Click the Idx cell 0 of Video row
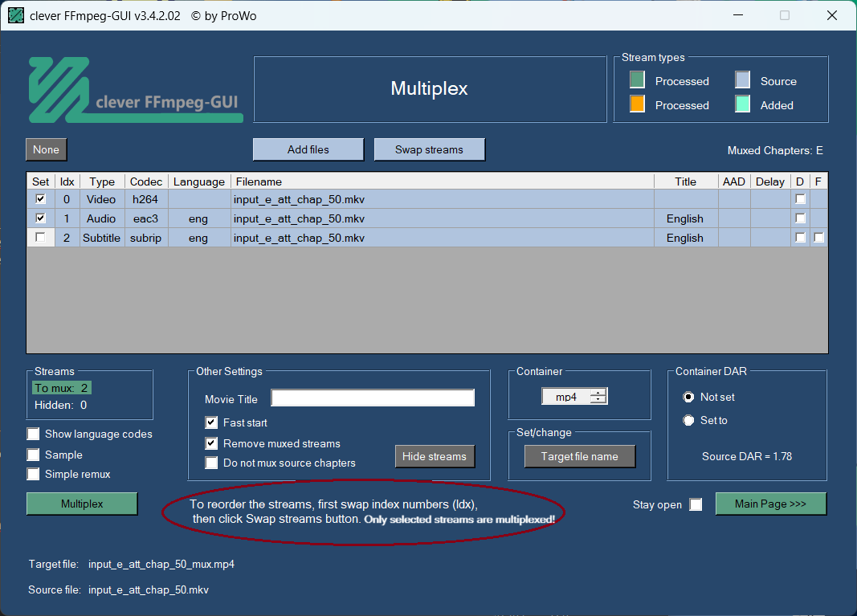857x616 pixels. [x=67, y=199]
